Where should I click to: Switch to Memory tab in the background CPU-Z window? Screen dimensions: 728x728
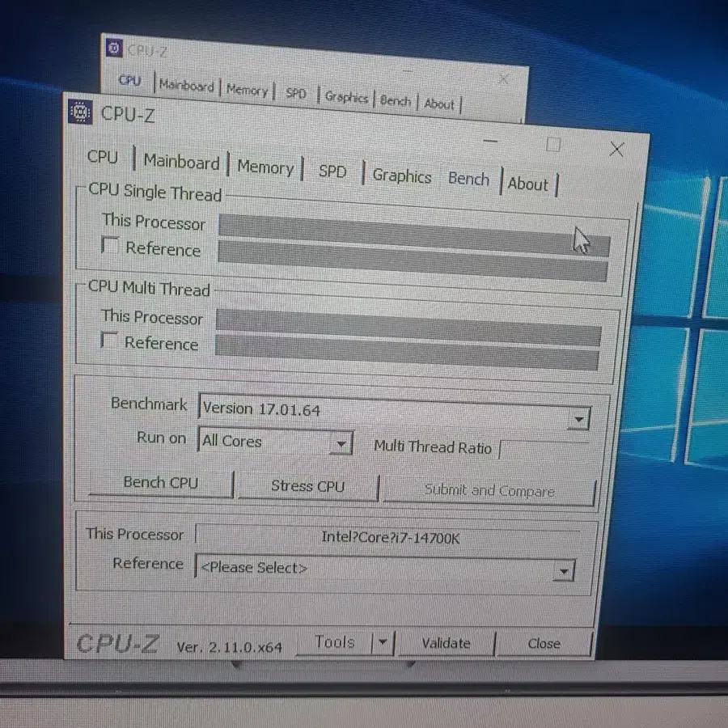tap(248, 90)
